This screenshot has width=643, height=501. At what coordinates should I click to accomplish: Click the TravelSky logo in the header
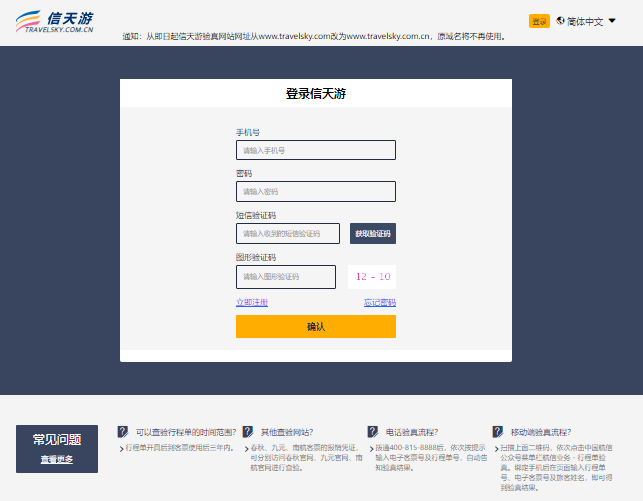[55, 22]
